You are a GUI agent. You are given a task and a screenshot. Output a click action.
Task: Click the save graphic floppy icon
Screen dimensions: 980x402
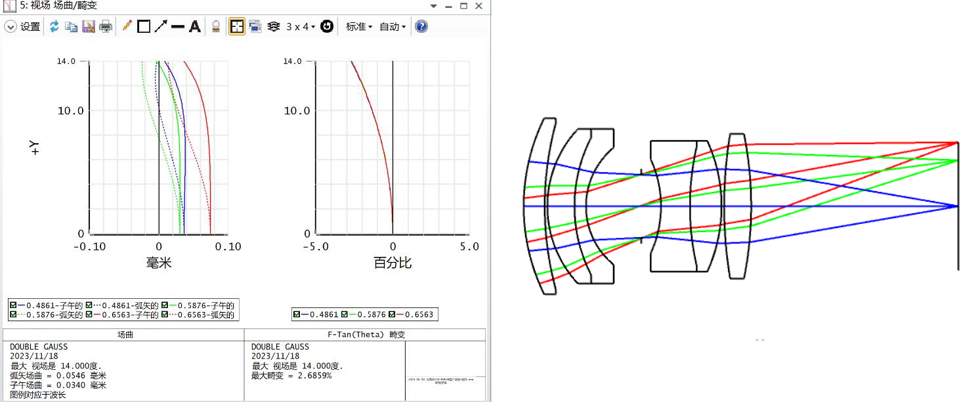[89, 27]
